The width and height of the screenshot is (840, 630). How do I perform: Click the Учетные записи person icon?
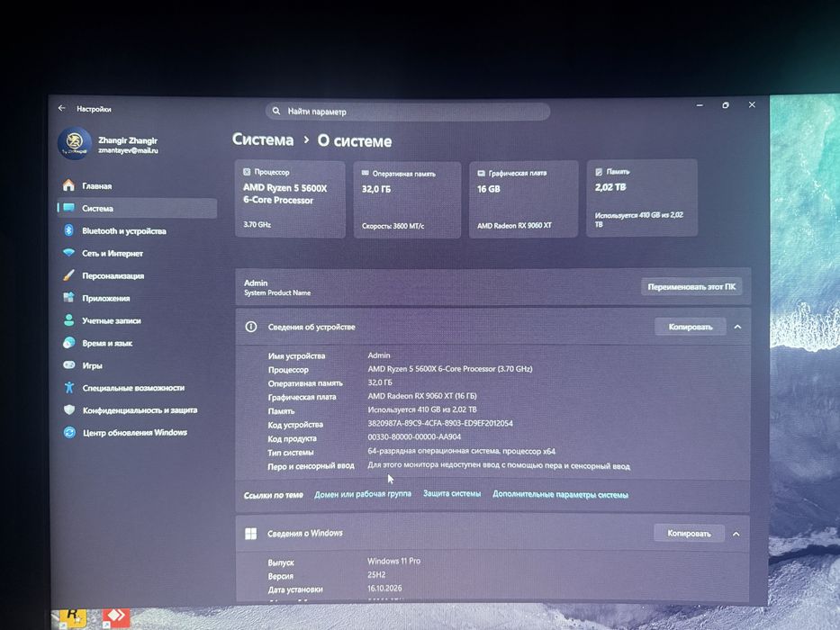pos(69,320)
